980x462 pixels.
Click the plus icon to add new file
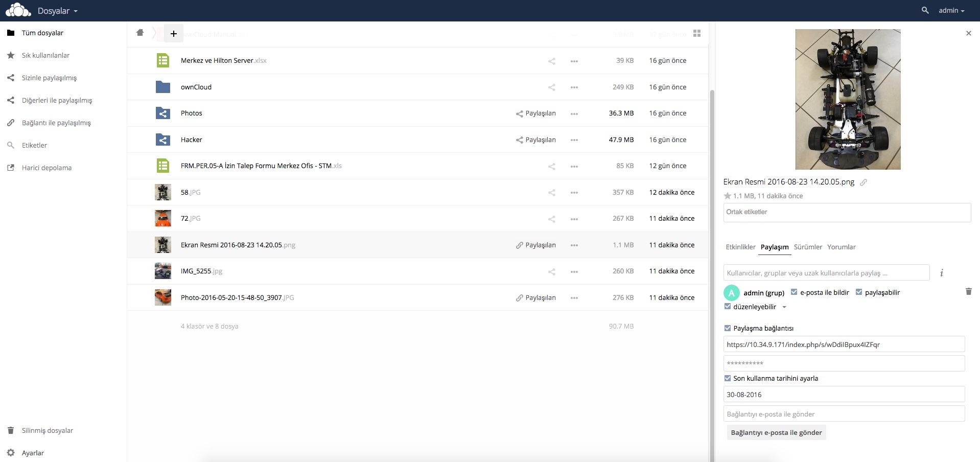174,34
